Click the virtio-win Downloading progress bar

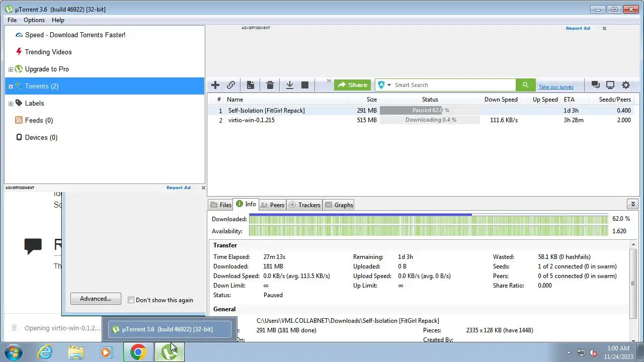click(430, 120)
